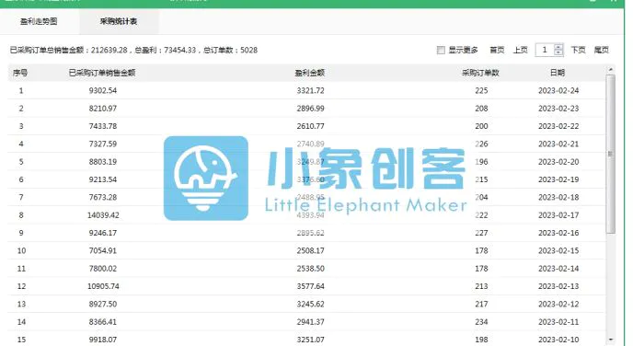Select sales amount cell 7054.91
Viewport: 644px width, 346px height.
coord(103,250)
